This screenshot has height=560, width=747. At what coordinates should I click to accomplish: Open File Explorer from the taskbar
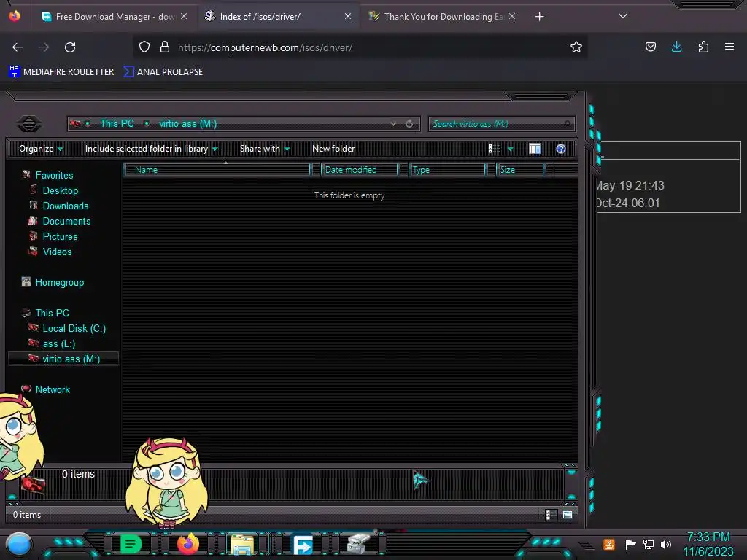[242, 545]
